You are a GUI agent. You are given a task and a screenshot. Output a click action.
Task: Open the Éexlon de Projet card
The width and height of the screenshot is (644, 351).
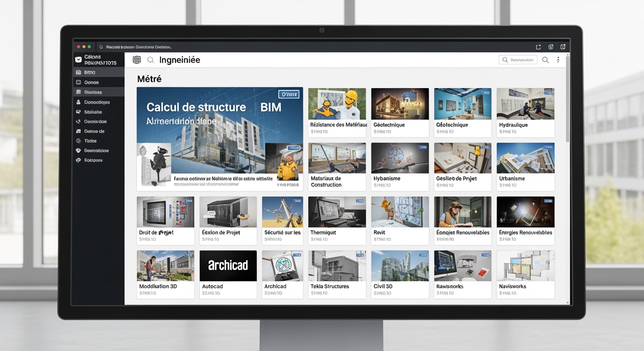228,221
